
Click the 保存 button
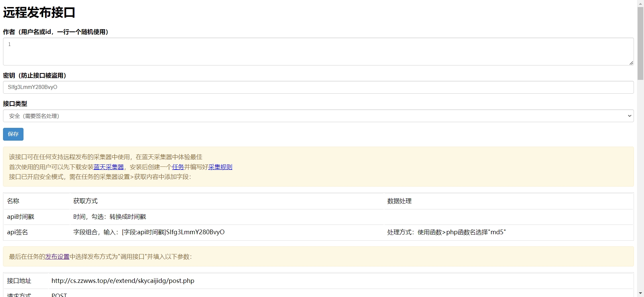pyautogui.click(x=13, y=134)
